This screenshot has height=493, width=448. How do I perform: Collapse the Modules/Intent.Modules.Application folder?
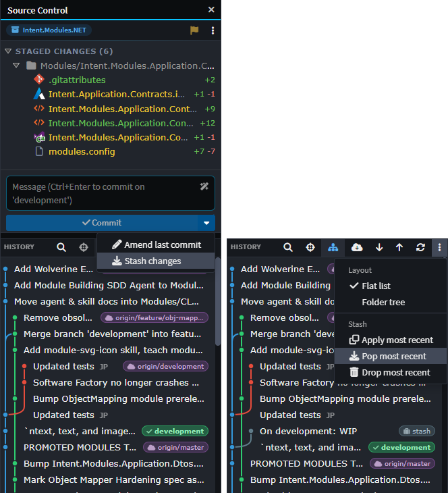16,66
